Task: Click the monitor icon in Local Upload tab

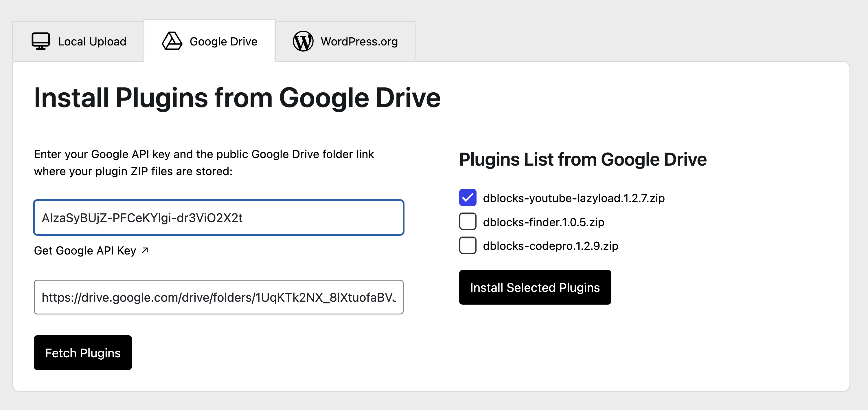Action: pyautogui.click(x=41, y=41)
